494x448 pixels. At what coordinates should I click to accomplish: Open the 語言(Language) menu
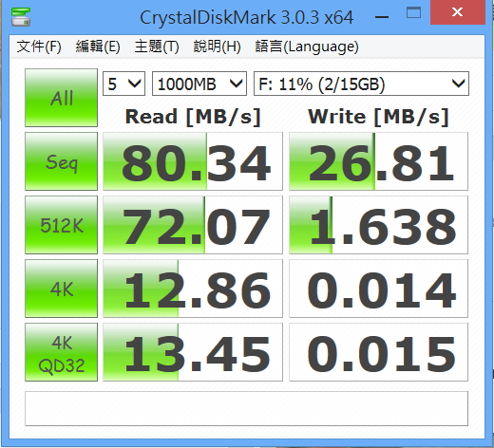tap(307, 47)
